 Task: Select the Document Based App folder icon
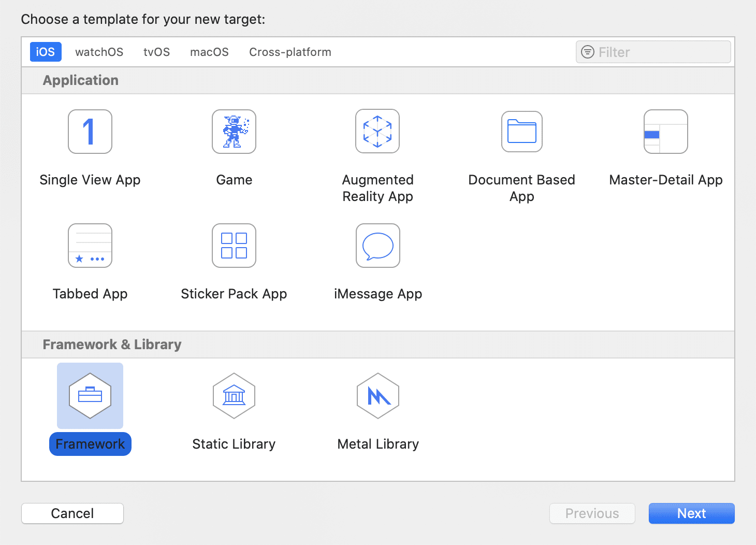pyautogui.click(x=521, y=132)
